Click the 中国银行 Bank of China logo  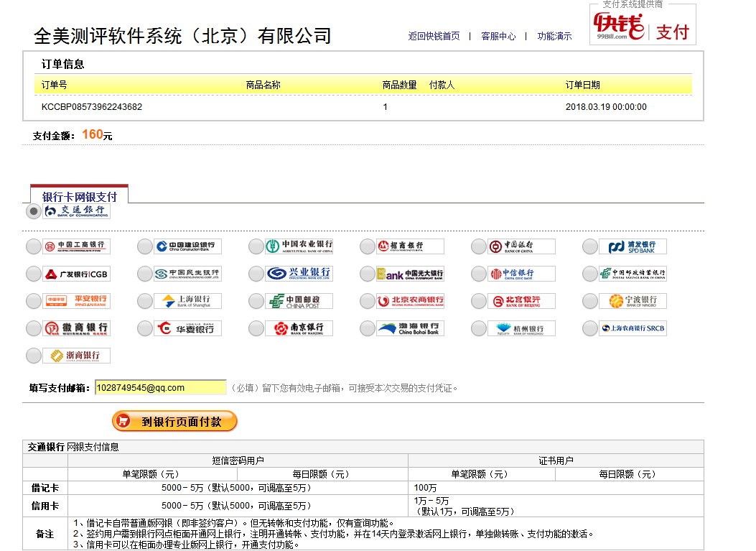point(522,246)
